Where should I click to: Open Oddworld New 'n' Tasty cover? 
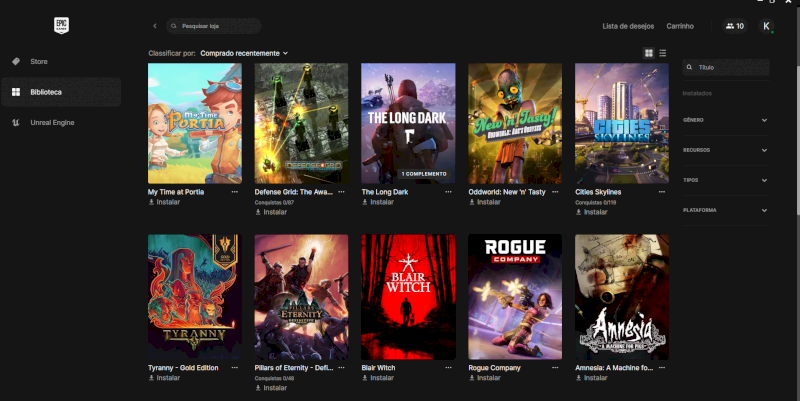click(x=515, y=123)
